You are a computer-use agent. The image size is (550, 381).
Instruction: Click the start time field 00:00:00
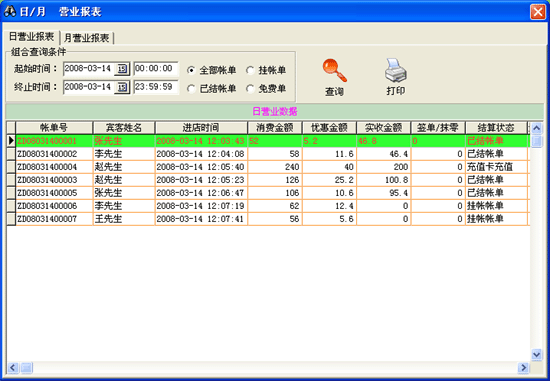[156, 68]
